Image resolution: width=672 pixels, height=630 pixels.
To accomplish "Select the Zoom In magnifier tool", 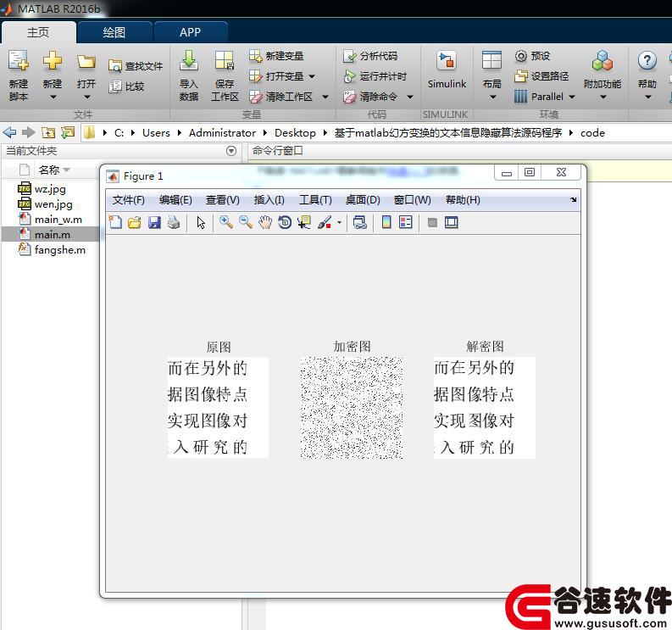I will pyautogui.click(x=226, y=222).
